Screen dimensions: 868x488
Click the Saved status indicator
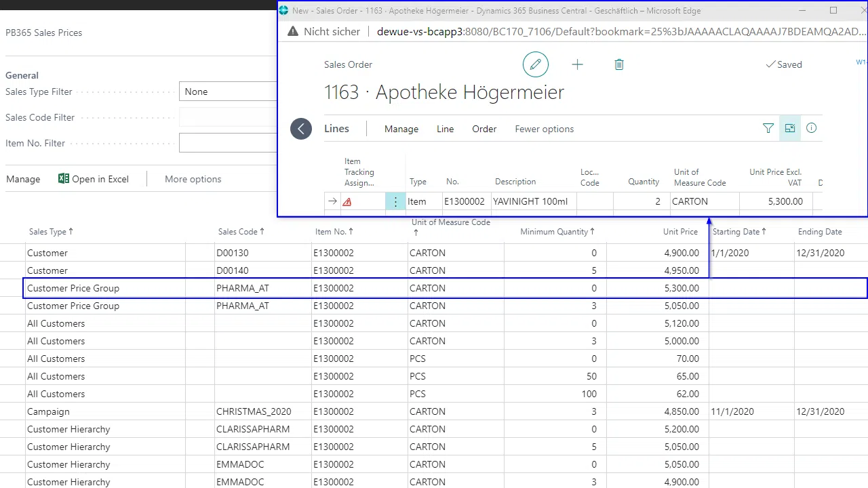tap(784, 64)
